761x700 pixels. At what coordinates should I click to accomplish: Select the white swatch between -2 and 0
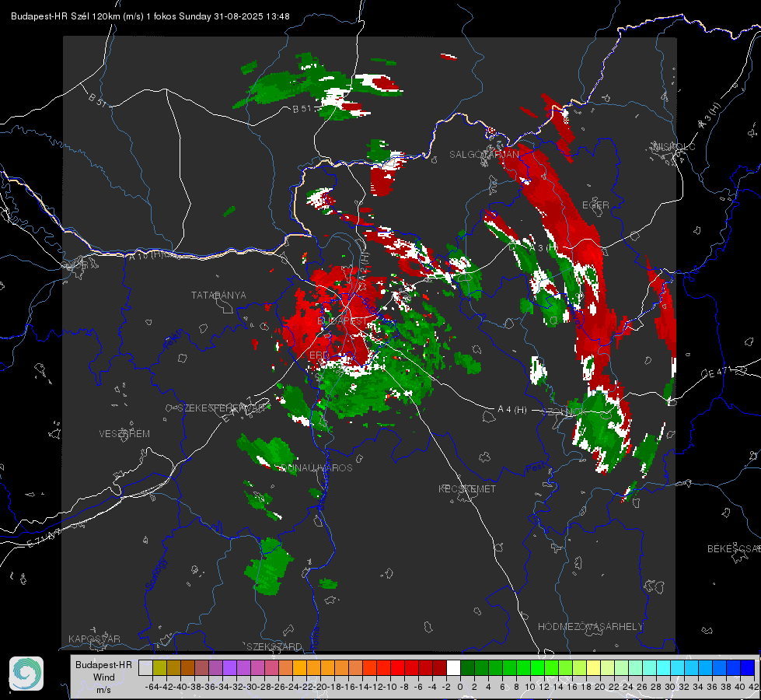point(453,667)
